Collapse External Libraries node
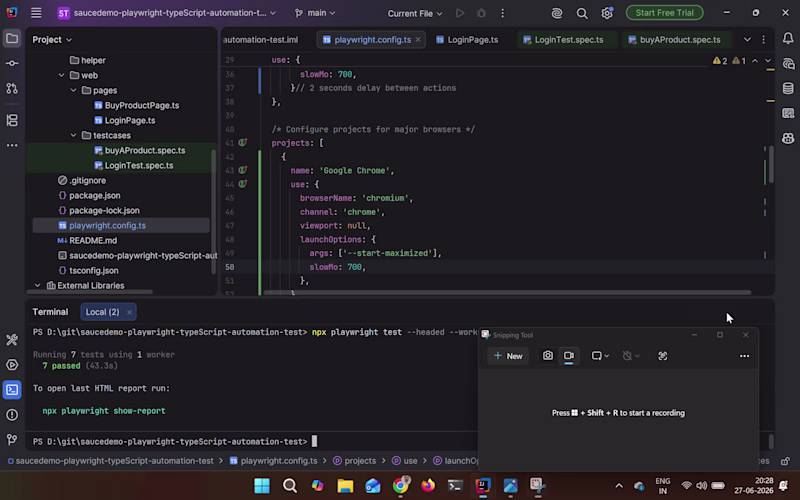800x500 pixels. point(37,286)
